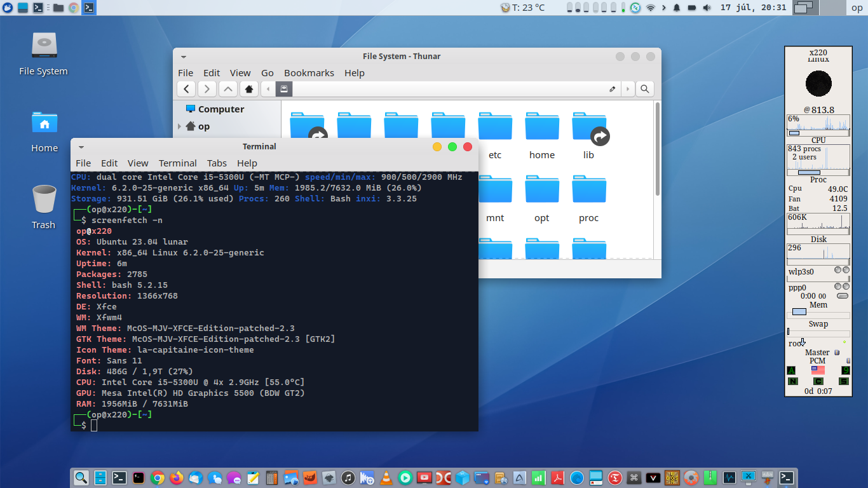Image resolution: width=868 pixels, height=488 pixels.
Task: Open the notifications bell icon
Action: pyautogui.click(x=677, y=8)
